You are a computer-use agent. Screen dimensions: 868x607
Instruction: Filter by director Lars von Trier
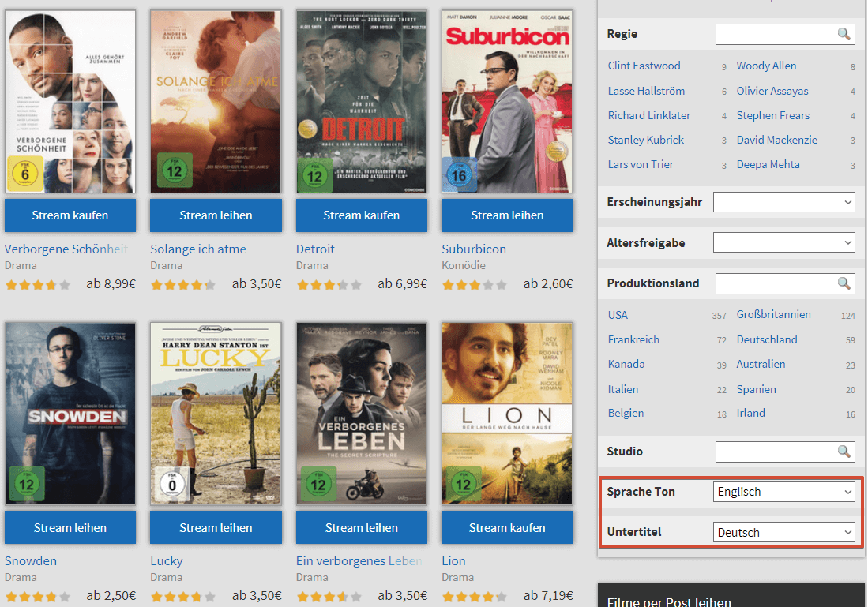click(x=641, y=164)
